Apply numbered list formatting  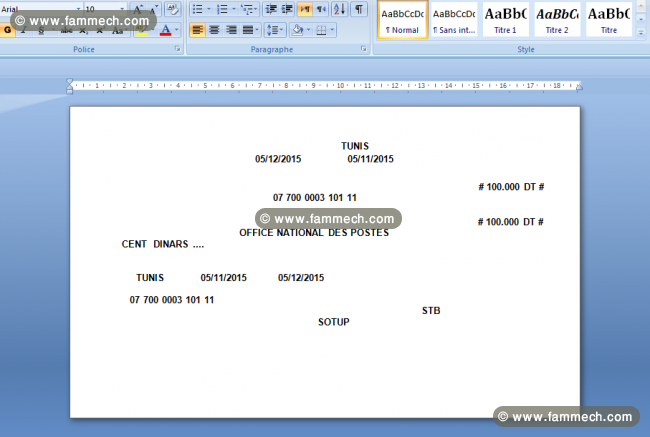tap(222, 9)
